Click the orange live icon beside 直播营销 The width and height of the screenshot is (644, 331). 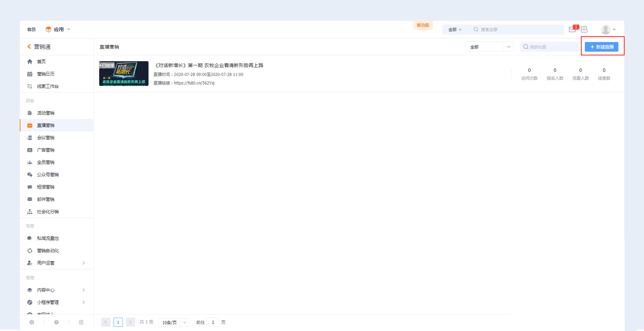[30, 125]
